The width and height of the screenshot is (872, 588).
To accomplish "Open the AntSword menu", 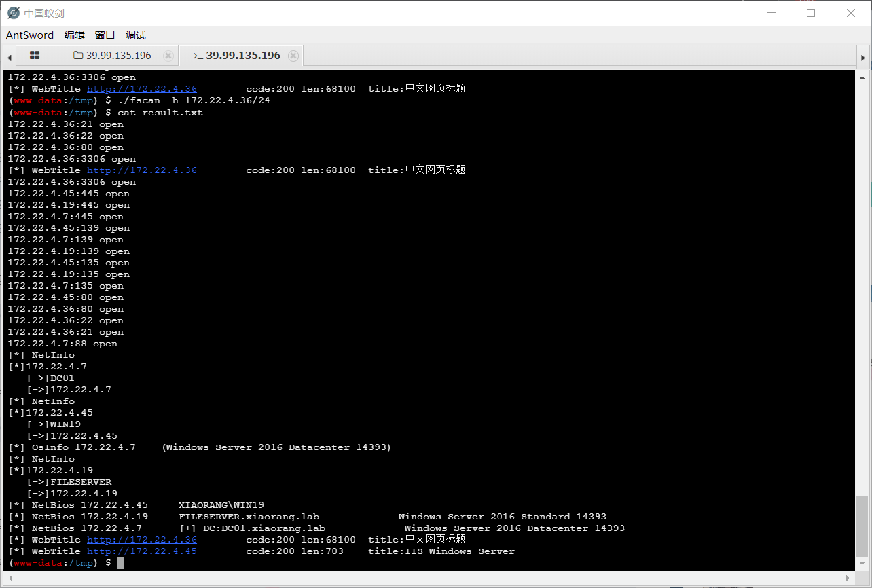I will (29, 35).
